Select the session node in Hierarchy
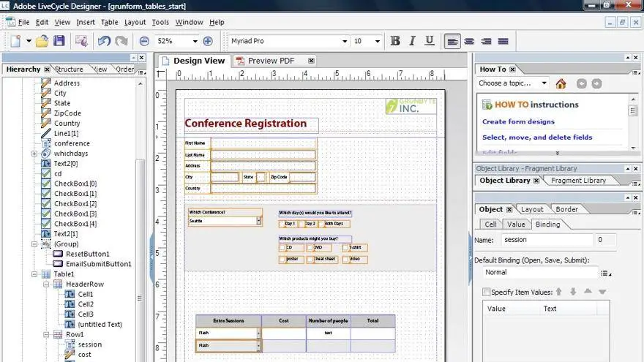The width and height of the screenshot is (644, 362). (89, 344)
